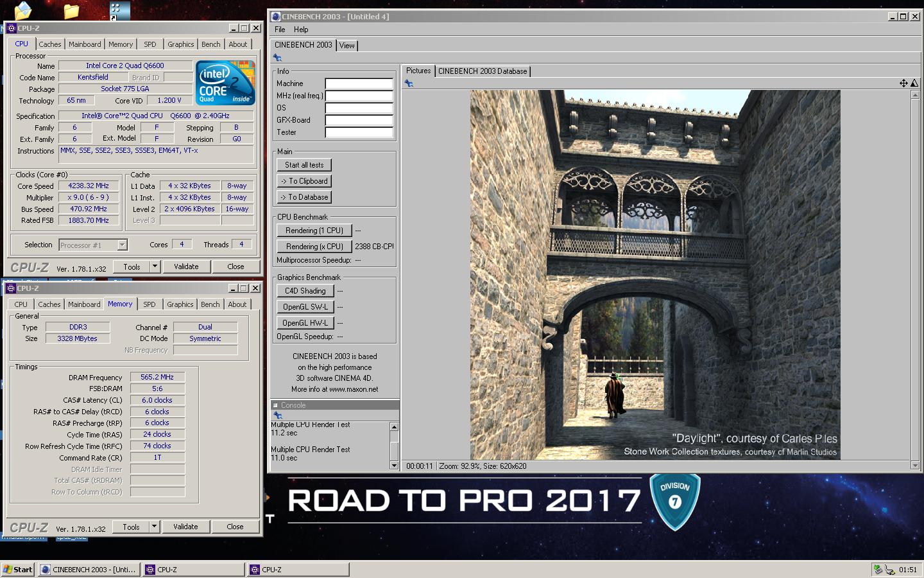Viewport: 924px width, 578px height.
Task: Switch to CINEBENCH 2003 from the taskbar
Action: (x=89, y=570)
